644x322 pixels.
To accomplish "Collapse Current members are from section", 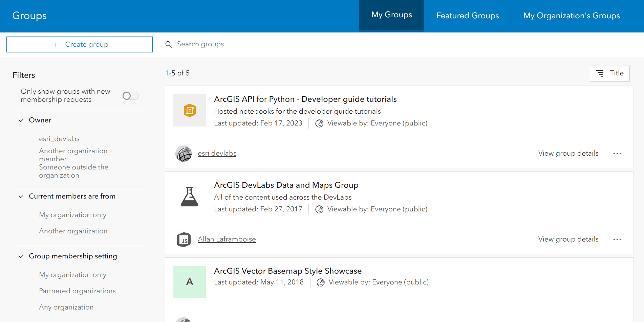I will [21, 197].
